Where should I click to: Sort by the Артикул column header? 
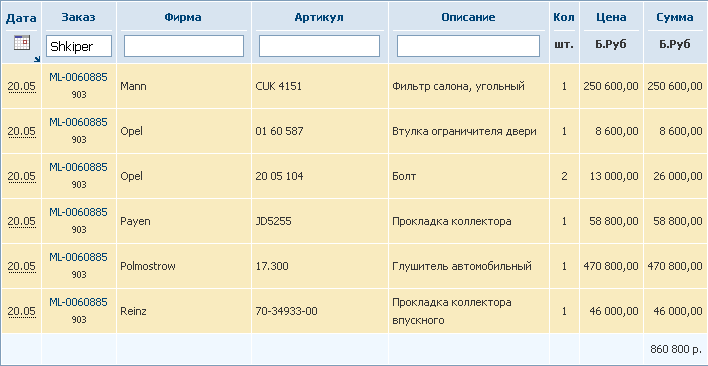click(319, 17)
